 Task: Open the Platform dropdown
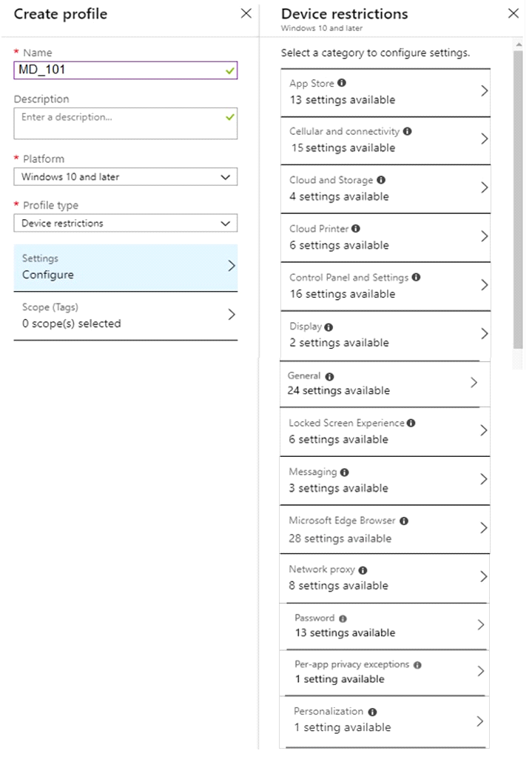(x=126, y=177)
